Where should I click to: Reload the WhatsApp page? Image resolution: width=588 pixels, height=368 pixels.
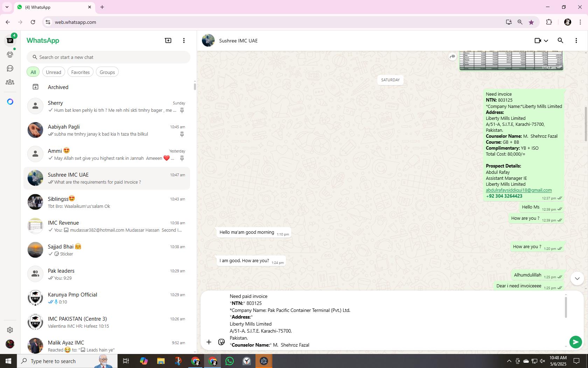(33, 22)
